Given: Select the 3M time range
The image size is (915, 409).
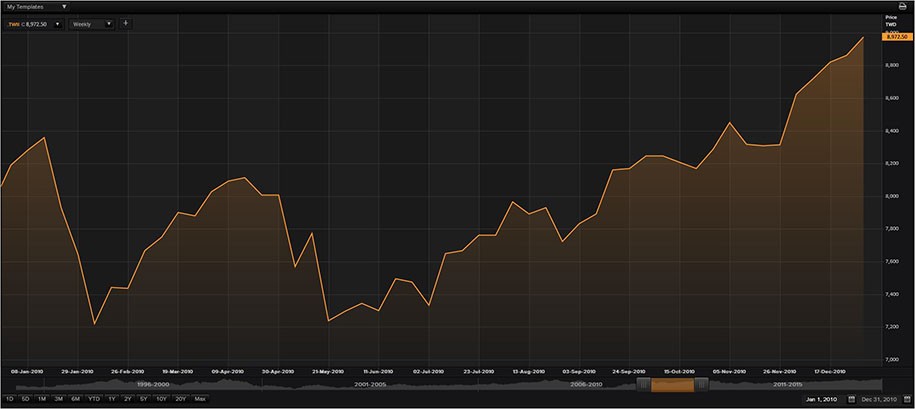Looking at the screenshot, I should pyautogui.click(x=59, y=399).
